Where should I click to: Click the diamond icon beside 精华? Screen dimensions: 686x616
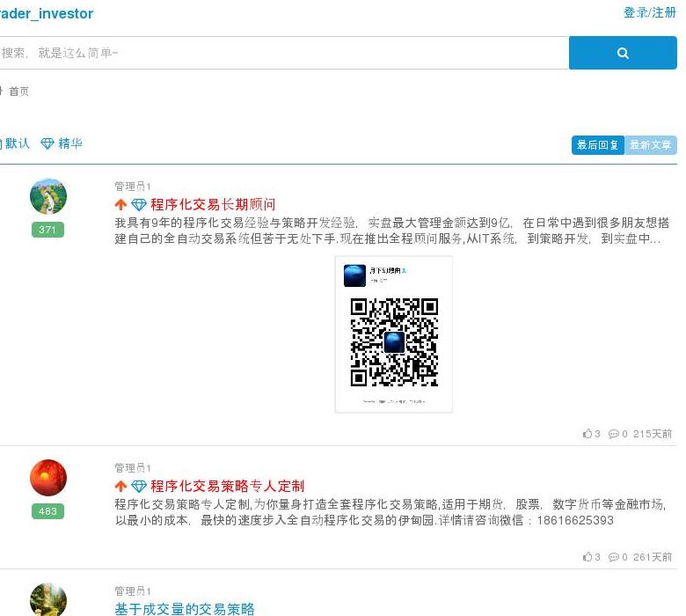pyautogui.click(x=47, y=143)
